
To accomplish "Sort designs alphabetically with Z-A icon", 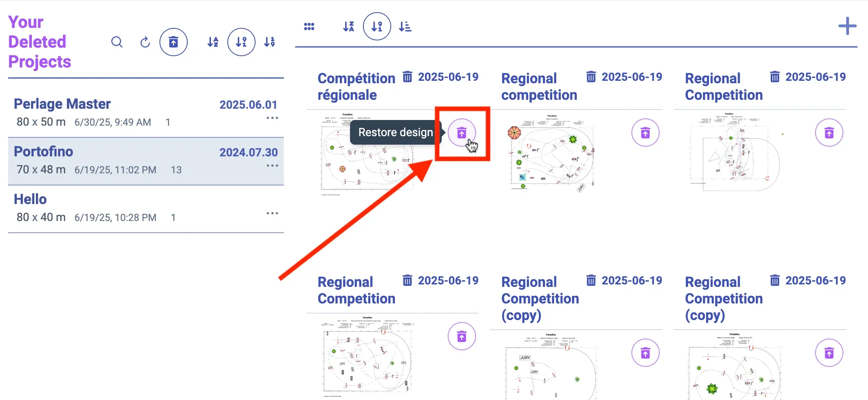I will (348, 27).
